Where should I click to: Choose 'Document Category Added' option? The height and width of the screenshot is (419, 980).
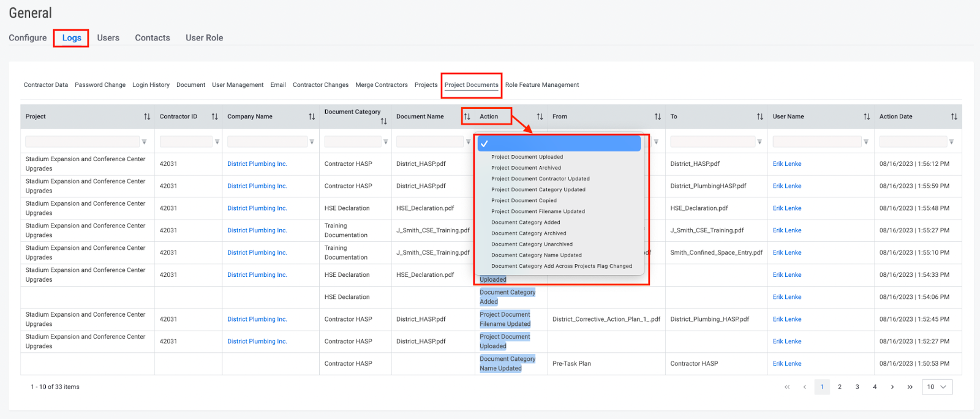coord(526,222)
